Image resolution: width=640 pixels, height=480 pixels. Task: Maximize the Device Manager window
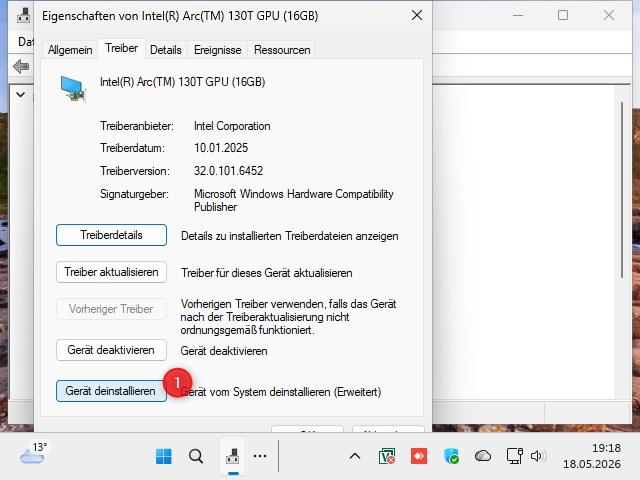563,16
